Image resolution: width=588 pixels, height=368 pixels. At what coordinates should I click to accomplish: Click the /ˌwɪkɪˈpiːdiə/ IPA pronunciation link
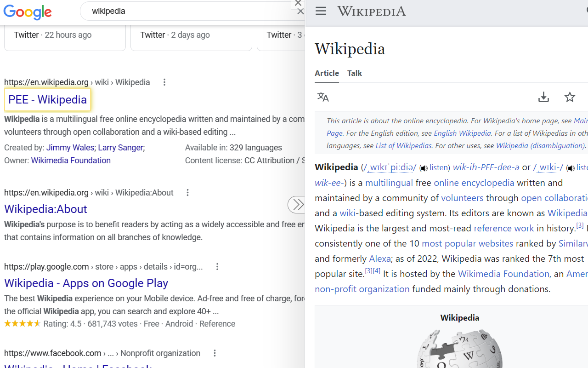point(390,167)
